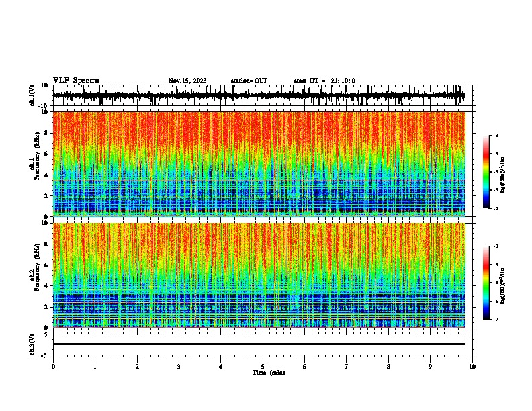The width and height of the screenshot is (532, 411).
Task: Click time axis tick label "10" at right end
Action: [472, 367]
